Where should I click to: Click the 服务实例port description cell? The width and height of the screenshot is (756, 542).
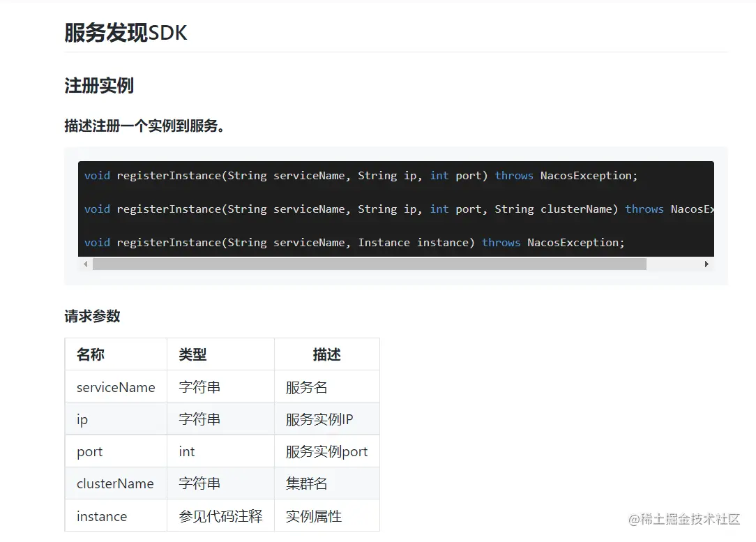327,451
